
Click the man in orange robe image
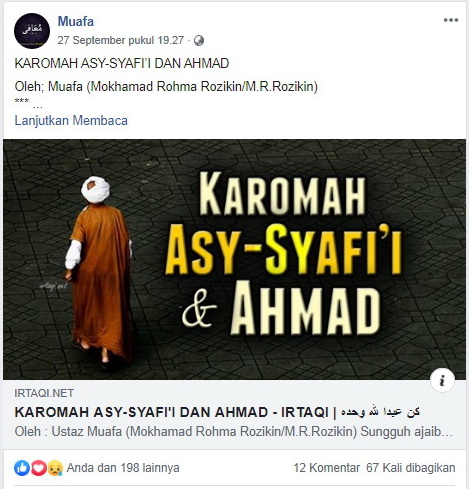(97, 272)
